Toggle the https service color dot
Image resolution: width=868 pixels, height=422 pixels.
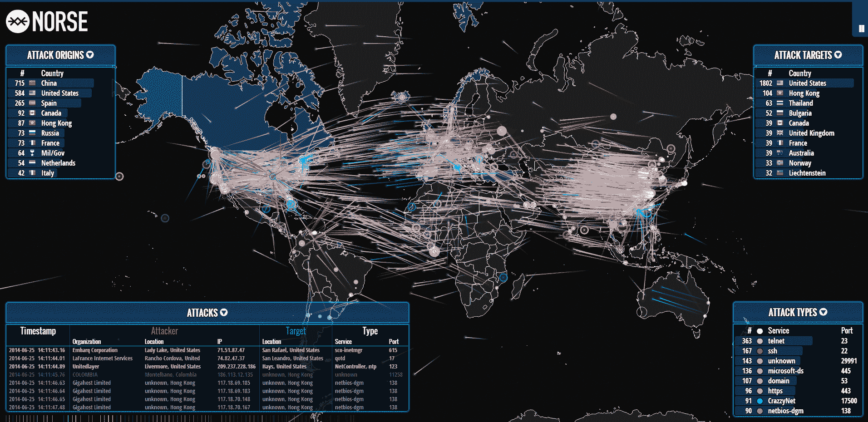759,391
